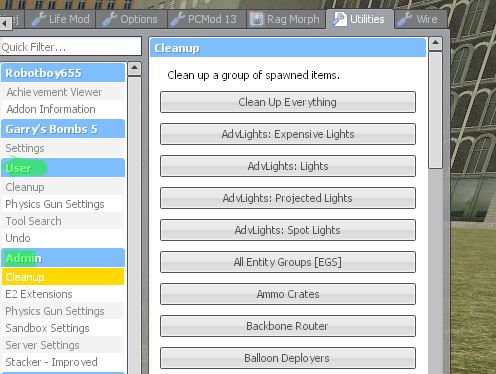Click the tab strip left scroll arrow

click(6, 23)
